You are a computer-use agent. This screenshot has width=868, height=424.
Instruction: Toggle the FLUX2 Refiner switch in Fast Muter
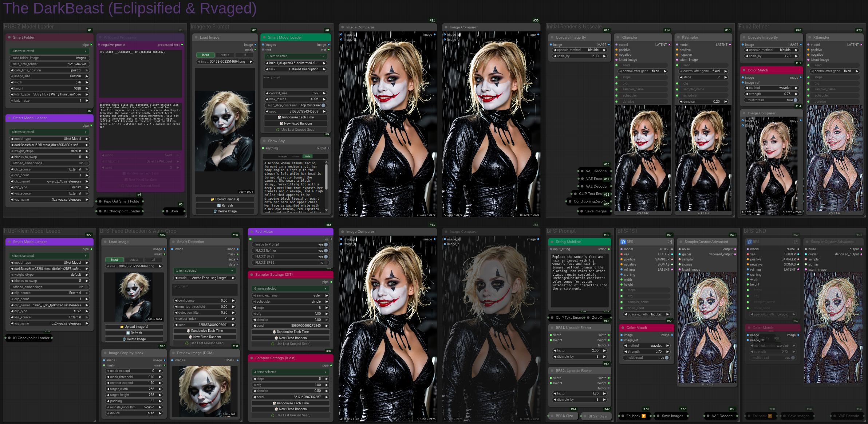(x=326, y=251)
